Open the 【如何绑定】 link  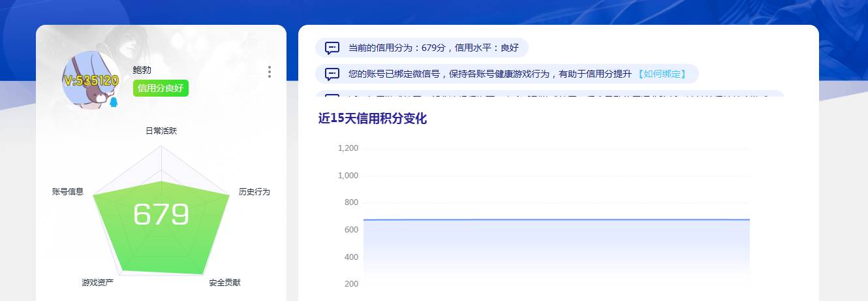point(662,74)
